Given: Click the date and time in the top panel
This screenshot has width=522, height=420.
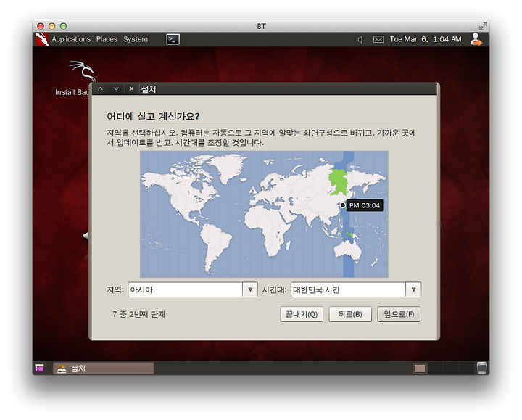Looking at the screenshot, I should (x=426, y=39).
